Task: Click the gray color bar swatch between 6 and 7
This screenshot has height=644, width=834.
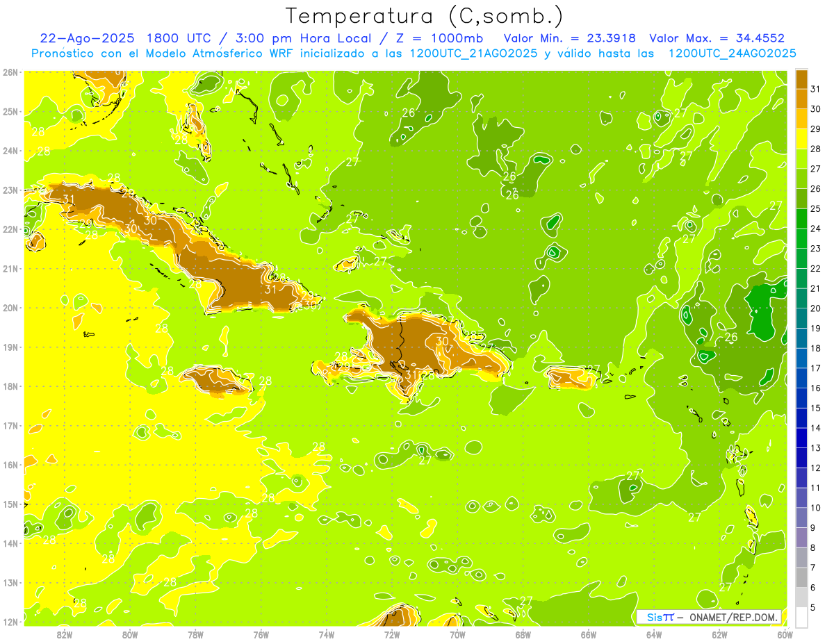Action: coord(801,577)
